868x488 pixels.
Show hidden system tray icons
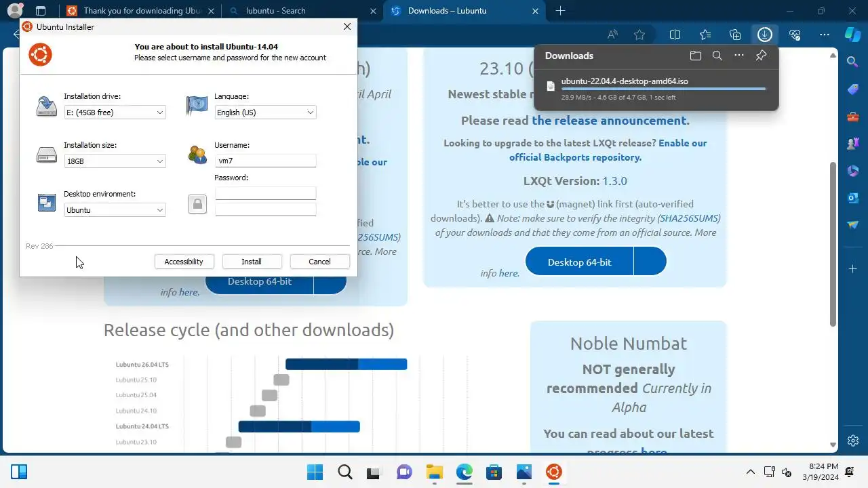coord(751,472)
